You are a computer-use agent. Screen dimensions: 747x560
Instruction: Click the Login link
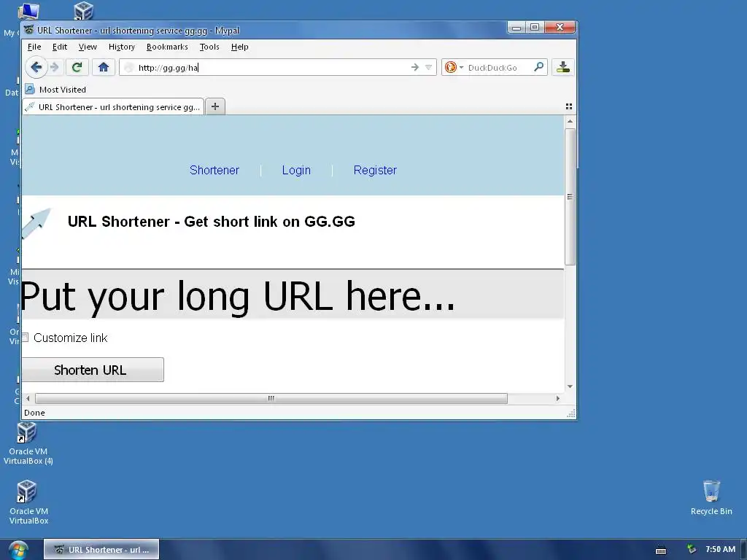point(296,170)
